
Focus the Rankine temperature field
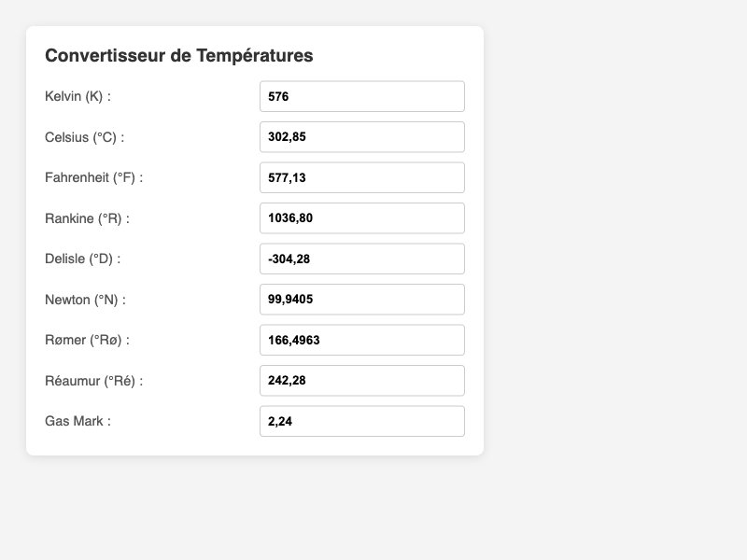coord(361,217)
